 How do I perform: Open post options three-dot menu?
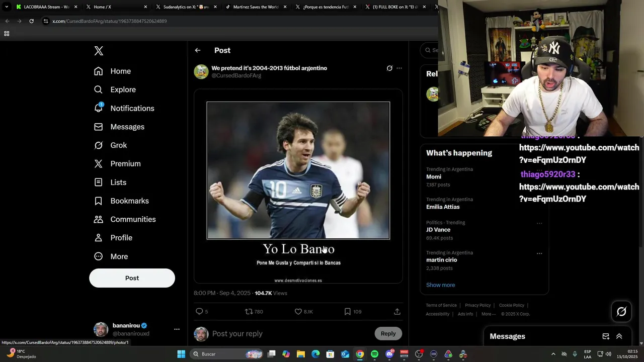pos(399,68)
